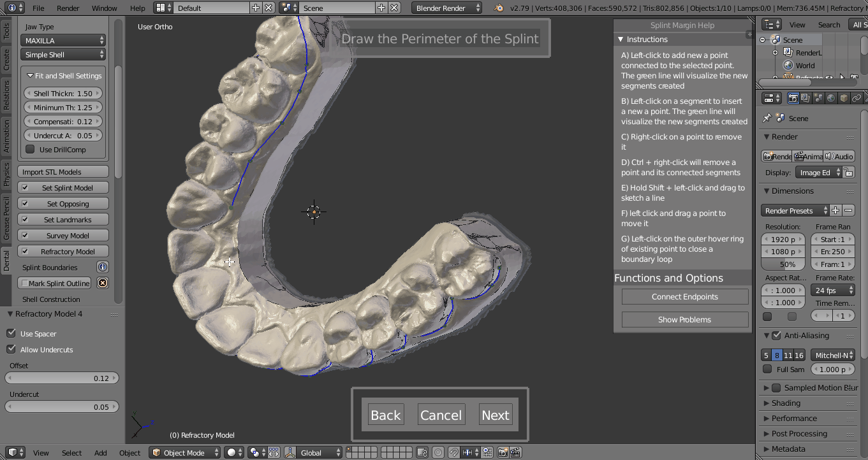Click the Back button

(x=386, y=415)
